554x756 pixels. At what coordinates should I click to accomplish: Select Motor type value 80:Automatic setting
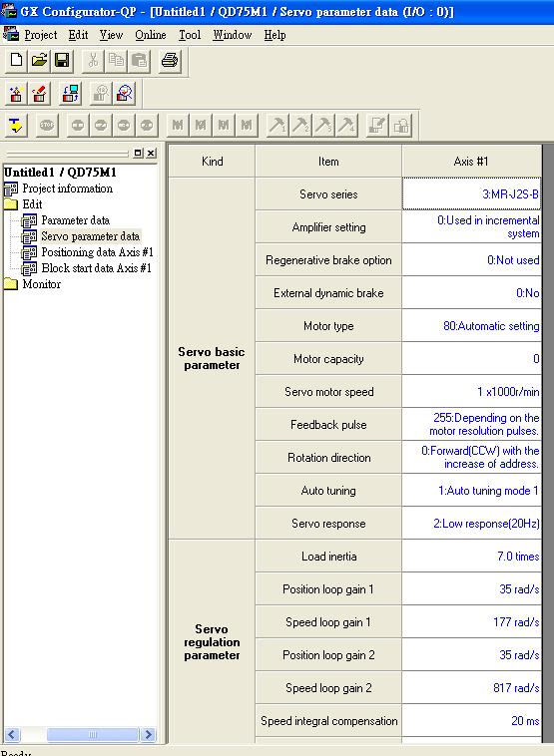[x=471, y=325]
